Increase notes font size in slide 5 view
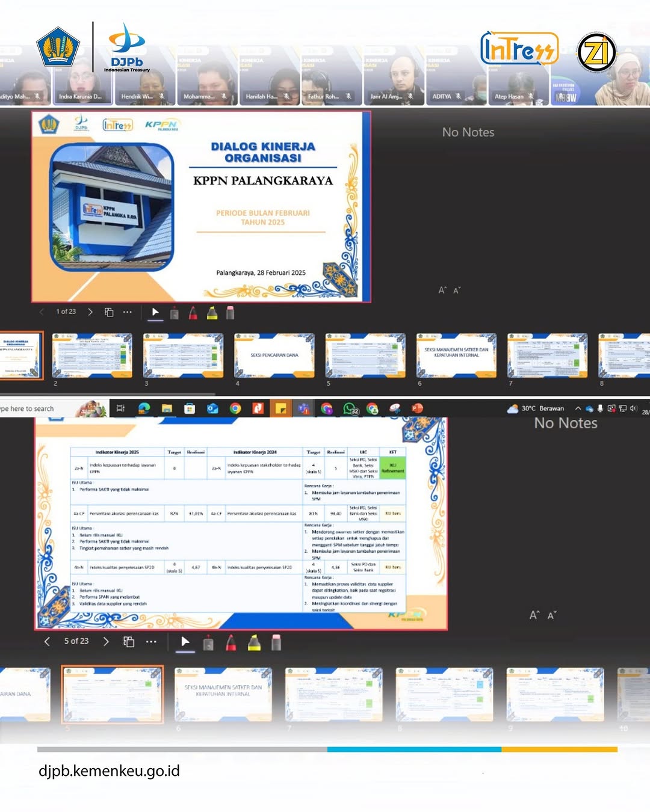The image size is (650, 812). pyautogui.click(x=534, y=615)
